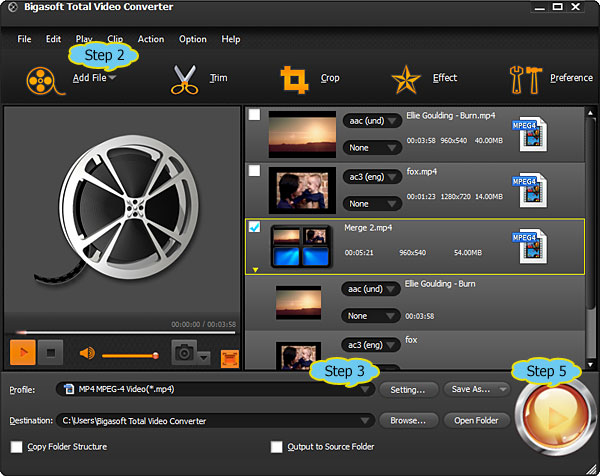Take a snapshot with the camera icon
600x476 pixels.
tap(184, 352)
